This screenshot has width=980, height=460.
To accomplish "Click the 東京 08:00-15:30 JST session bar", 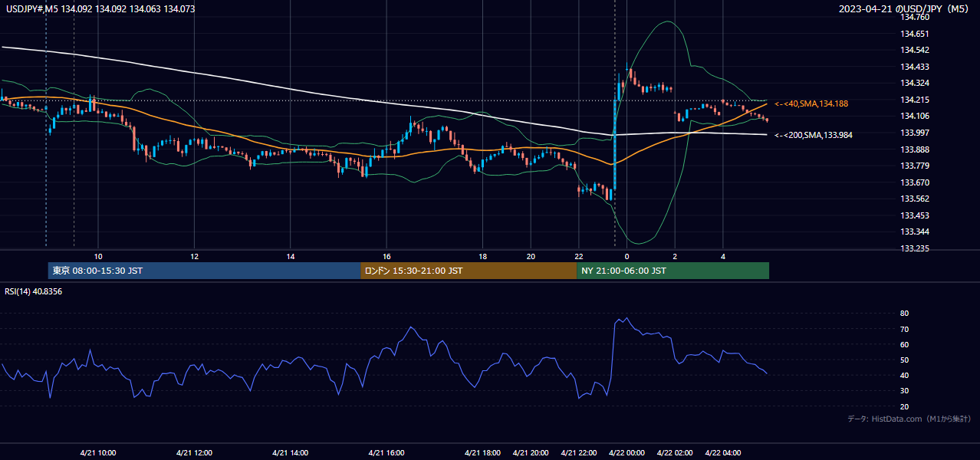I will point(204,271).
